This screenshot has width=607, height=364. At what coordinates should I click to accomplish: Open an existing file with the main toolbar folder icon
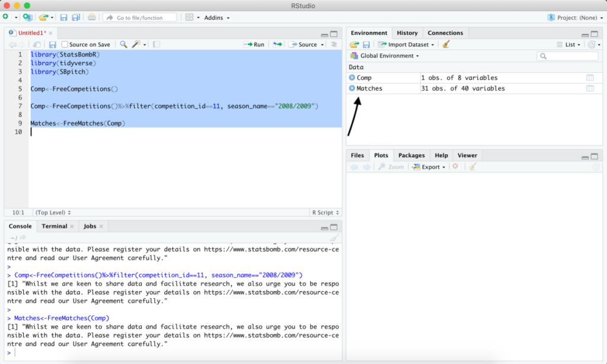pos(43,17)
